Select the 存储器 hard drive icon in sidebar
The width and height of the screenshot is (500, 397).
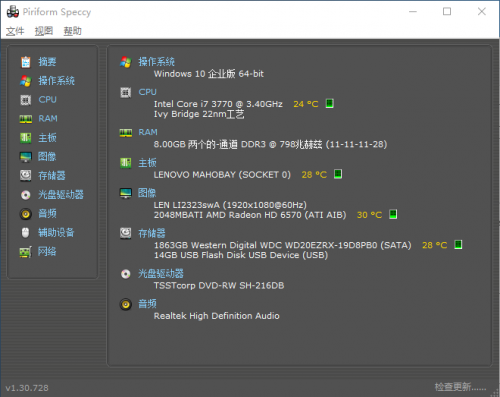pos(26,175)
